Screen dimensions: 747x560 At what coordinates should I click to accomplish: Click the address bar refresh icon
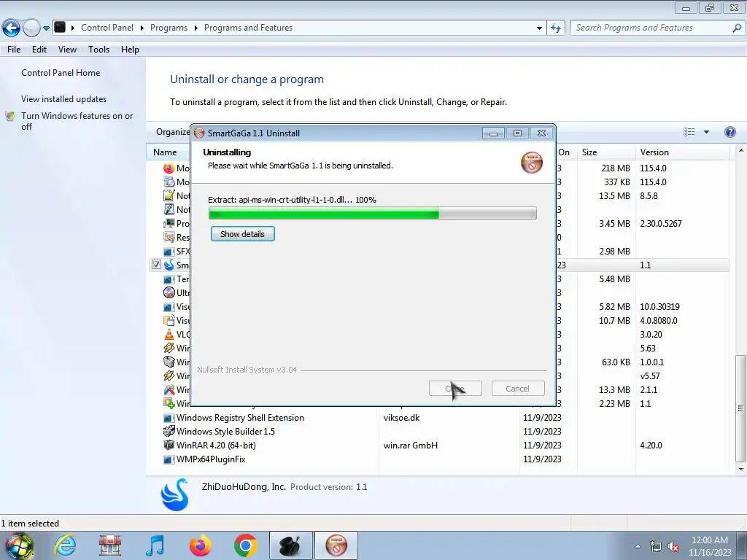555,28
